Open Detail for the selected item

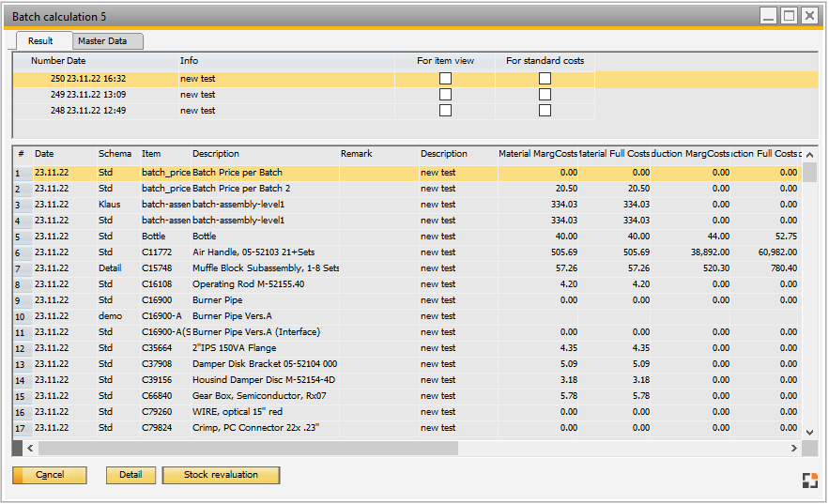pyautogui.click(x=130, y=475)
